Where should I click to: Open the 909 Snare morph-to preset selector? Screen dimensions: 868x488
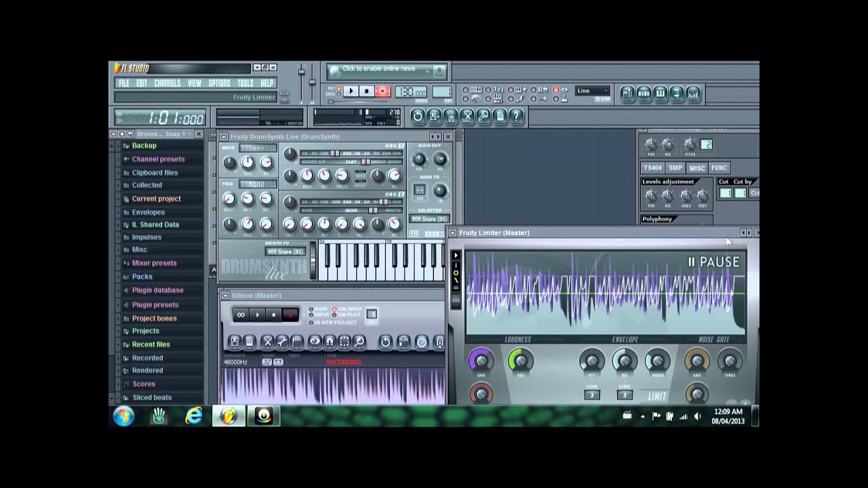(285, 251)
